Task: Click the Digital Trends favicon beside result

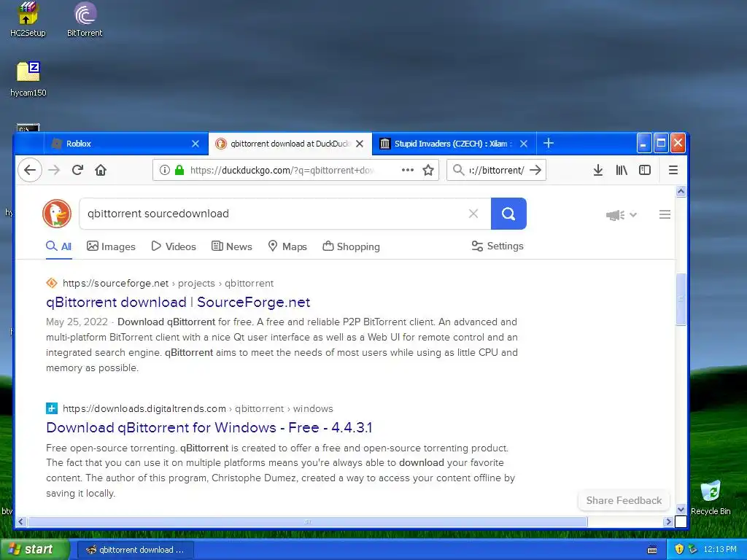Action: (52, 408)
